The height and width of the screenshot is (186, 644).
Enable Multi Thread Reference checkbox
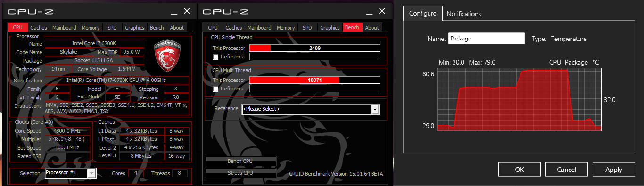(216, 89)
